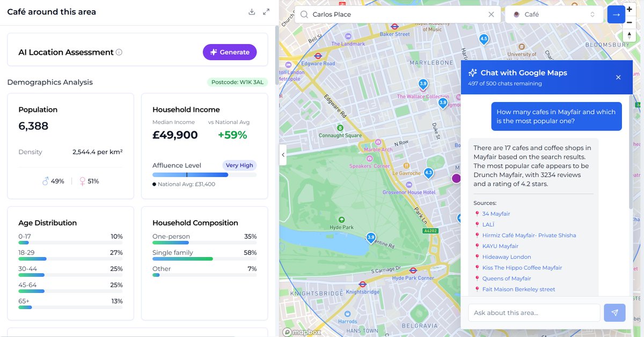This screenshot has height=337, width=644.
Task: Select the 4.5 rated café marker
Action: 484,39
